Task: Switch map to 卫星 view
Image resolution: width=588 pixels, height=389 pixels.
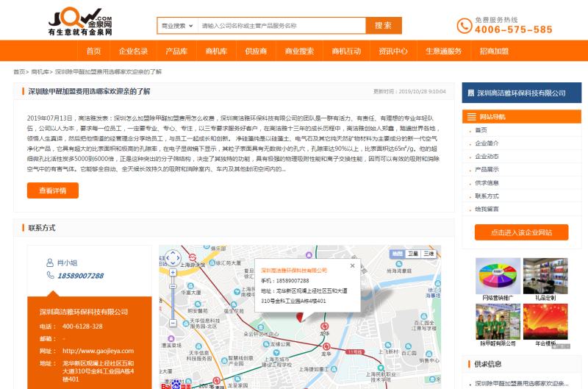Action: [x=413, y=254]
